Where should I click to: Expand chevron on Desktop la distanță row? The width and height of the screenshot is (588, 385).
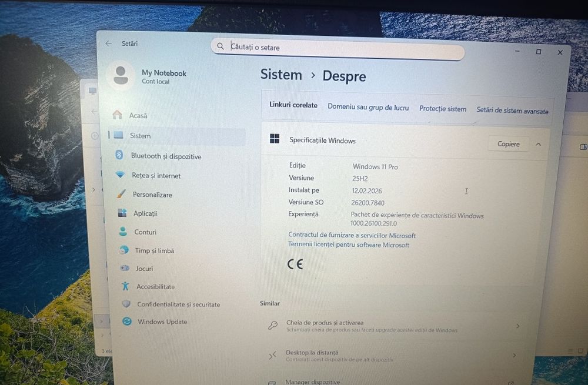(514, 355)
